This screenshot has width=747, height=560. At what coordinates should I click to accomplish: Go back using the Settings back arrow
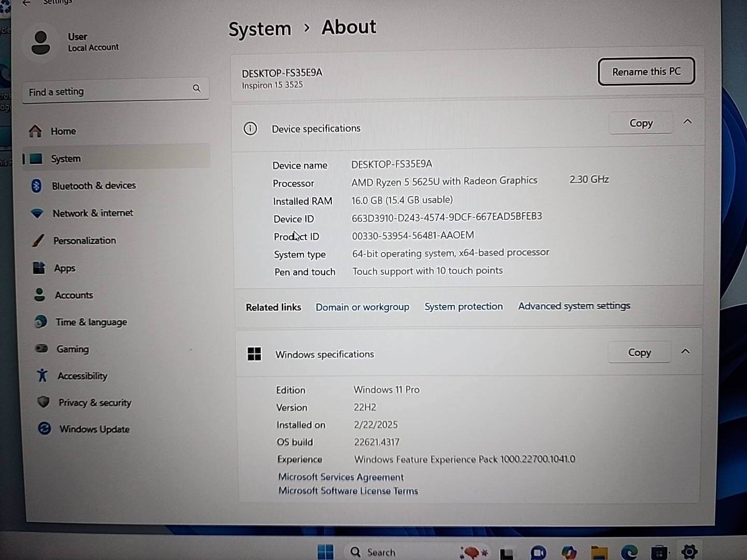click(26, 3)
